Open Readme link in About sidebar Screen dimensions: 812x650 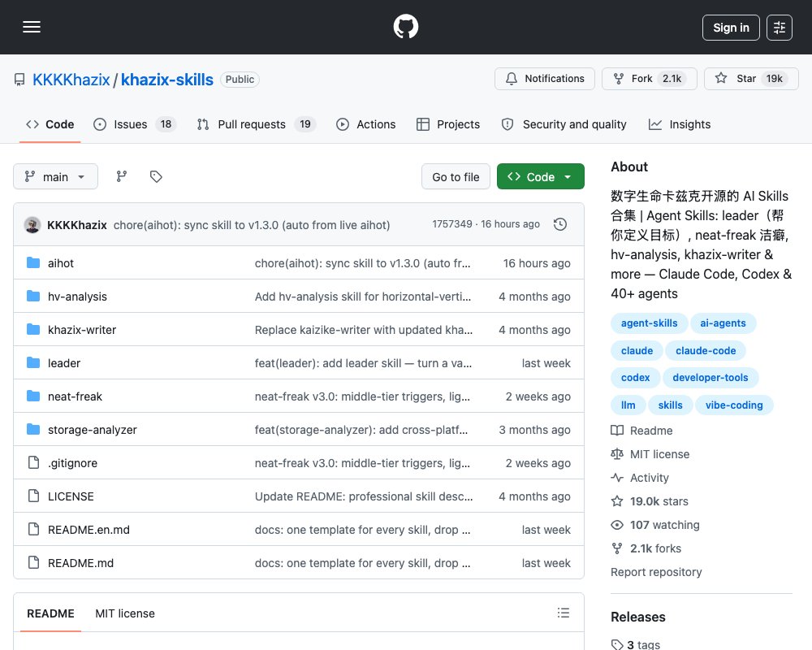[641, 431]
